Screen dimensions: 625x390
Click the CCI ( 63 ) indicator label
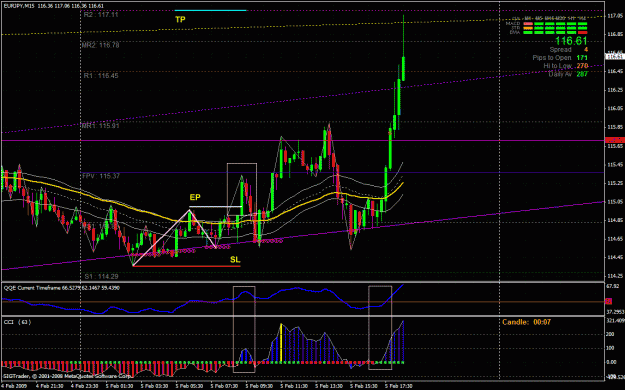click(x=17, y=322)
